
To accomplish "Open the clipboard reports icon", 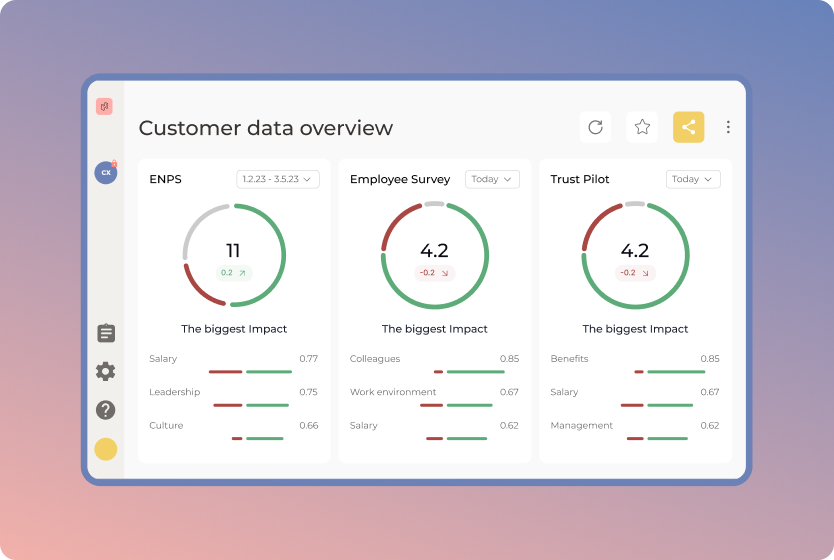I will (106, 333).
